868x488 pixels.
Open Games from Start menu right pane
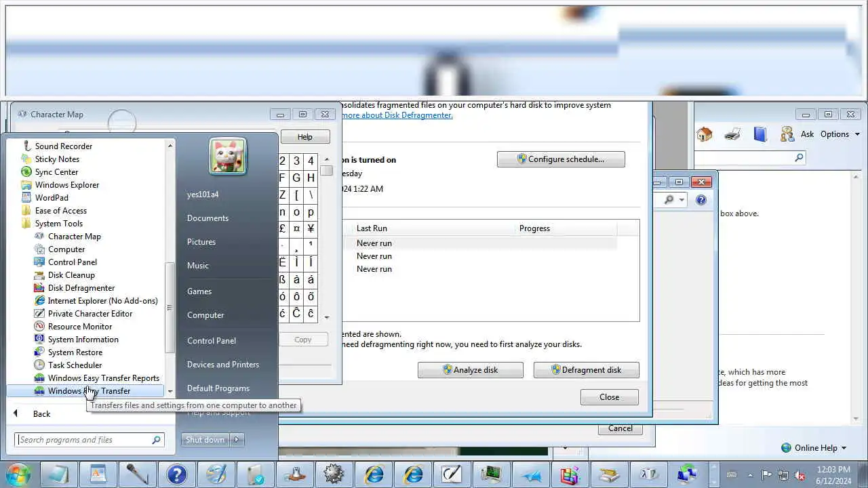pos(199,291)
